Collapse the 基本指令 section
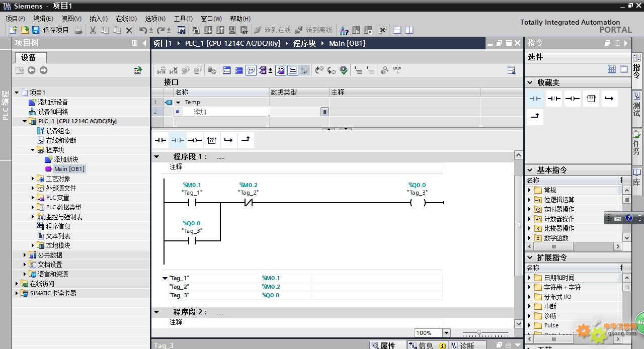The height and width of the screenshot is (349, 644). tap(530, 170)
